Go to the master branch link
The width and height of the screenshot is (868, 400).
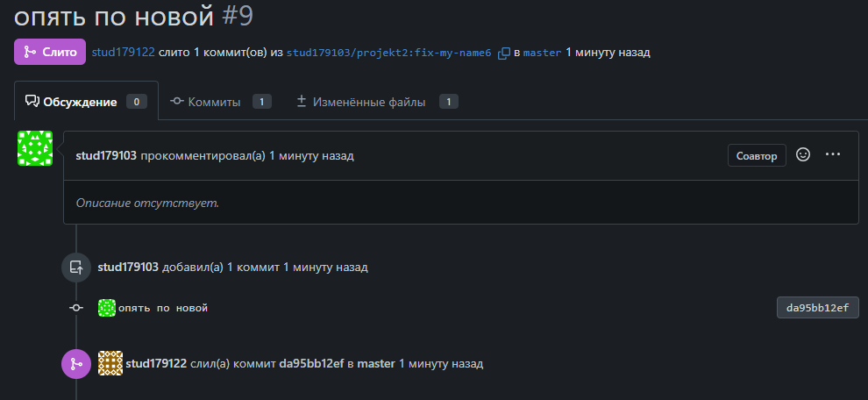[x=542, y=53]
